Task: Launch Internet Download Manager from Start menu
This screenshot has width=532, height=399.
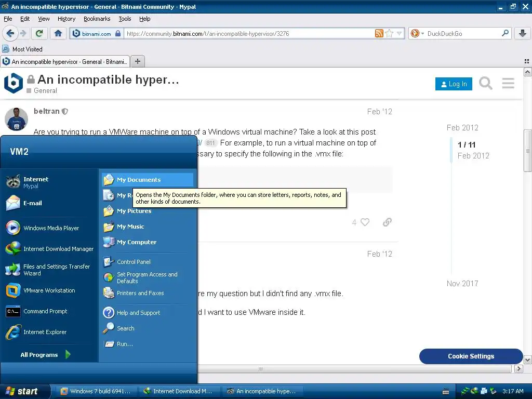Action: pos(50,249)
